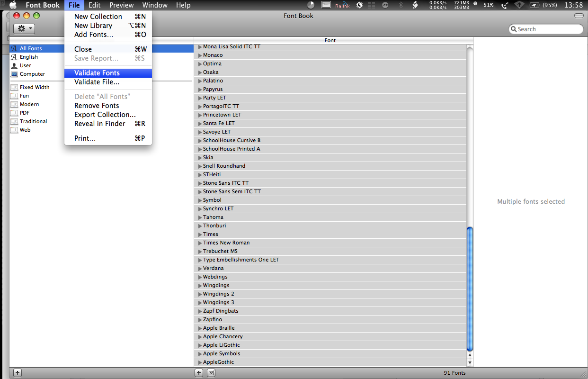Click the Search field in Font Book
This screenshot has height=379, width=588.
[x=546, y=29]
